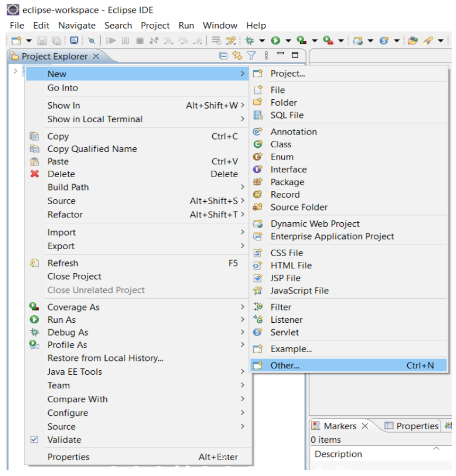
Task: Click the New wizard toolbar icon
Action: click(16, 41)
